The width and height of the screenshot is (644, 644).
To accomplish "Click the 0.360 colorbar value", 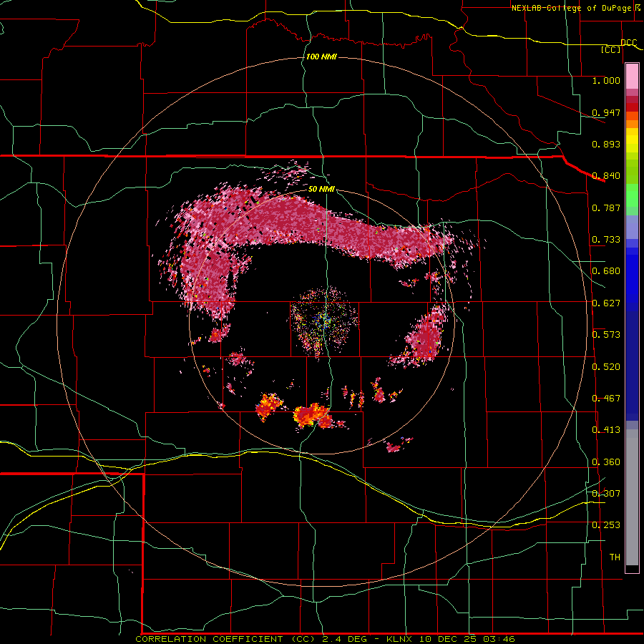I will click(x=606, y=462).
